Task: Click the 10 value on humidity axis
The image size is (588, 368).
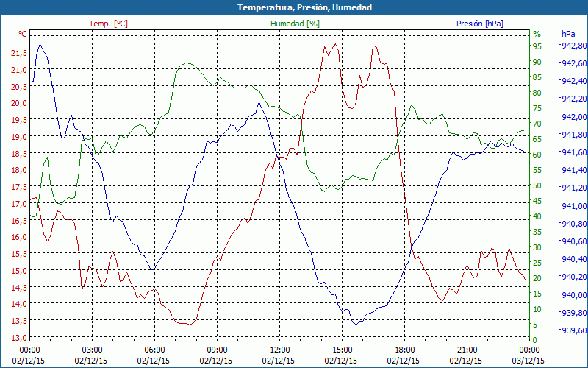Action: pyautogui.click(x=537, y=309)
